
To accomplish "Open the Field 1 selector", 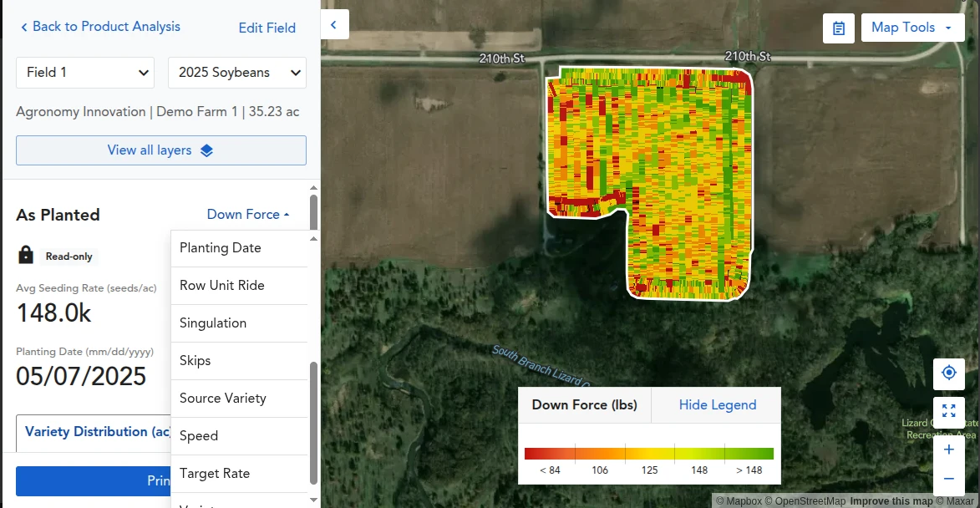I will (85, 73).
